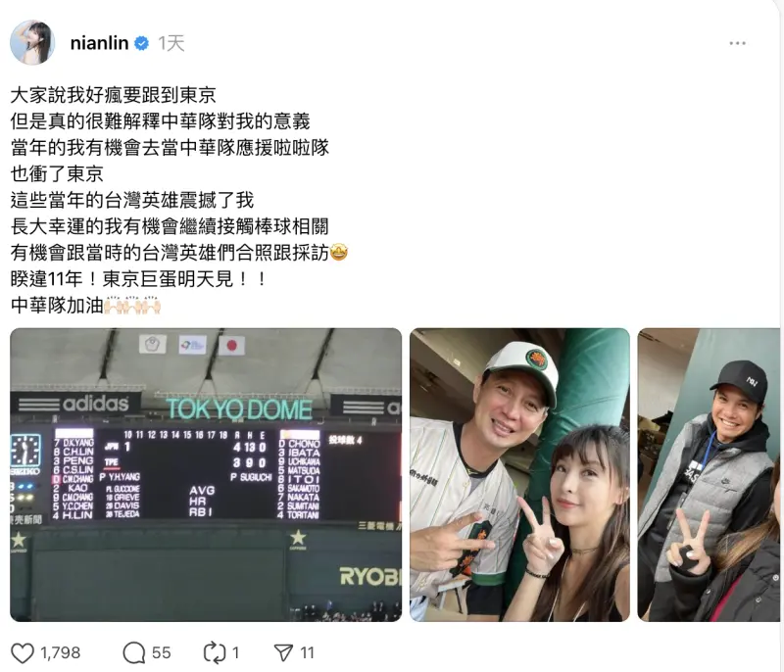Click the raised hands emojis after 加油

[132, 306]
